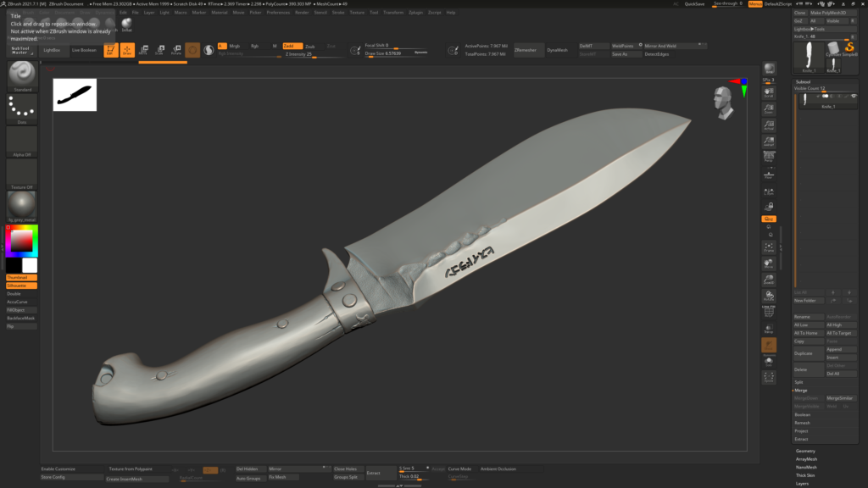Screen dimensions: 868x488
Task: Enable Zadd sculpting mode
Action: [292, 46]
